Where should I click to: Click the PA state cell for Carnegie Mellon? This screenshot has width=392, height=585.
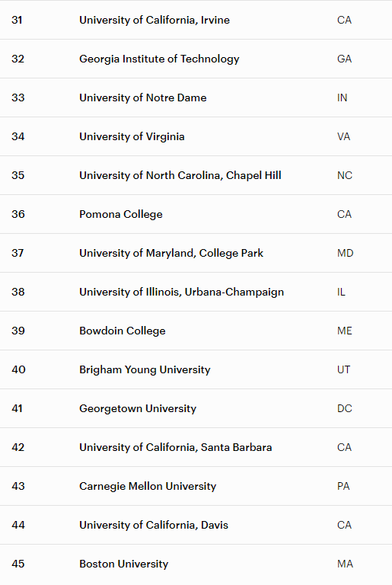343,486
